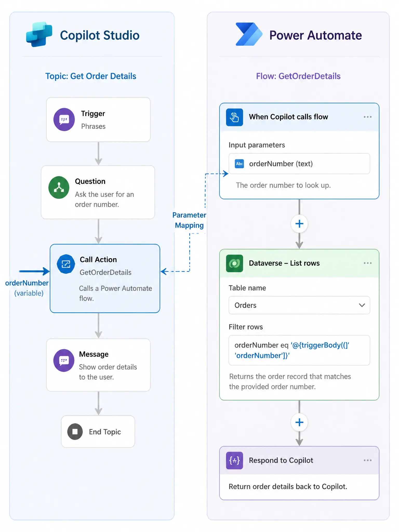Click the 'Filter rows' label
Viewport: 399px width, 532px height.
[x=246, y=327]
